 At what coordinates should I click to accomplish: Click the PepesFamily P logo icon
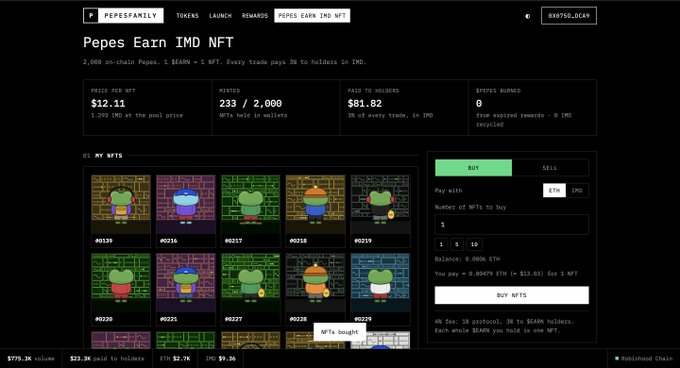click(91, 16)
